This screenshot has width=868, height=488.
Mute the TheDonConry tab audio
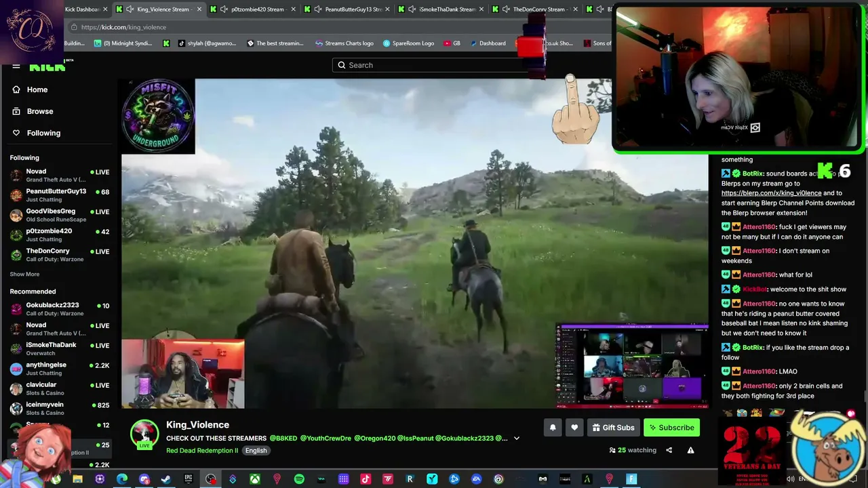click(506, 9)
